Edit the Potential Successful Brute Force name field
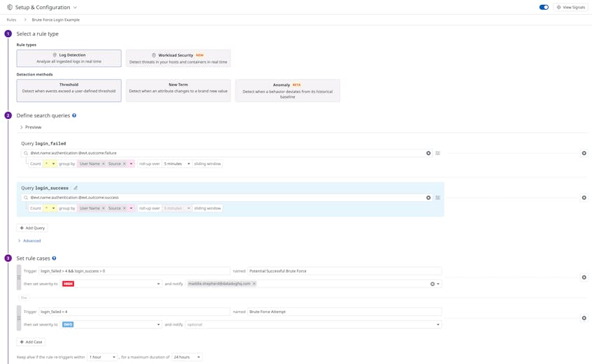The width and height of the screenshot is (592, 364). click(345, 271)
